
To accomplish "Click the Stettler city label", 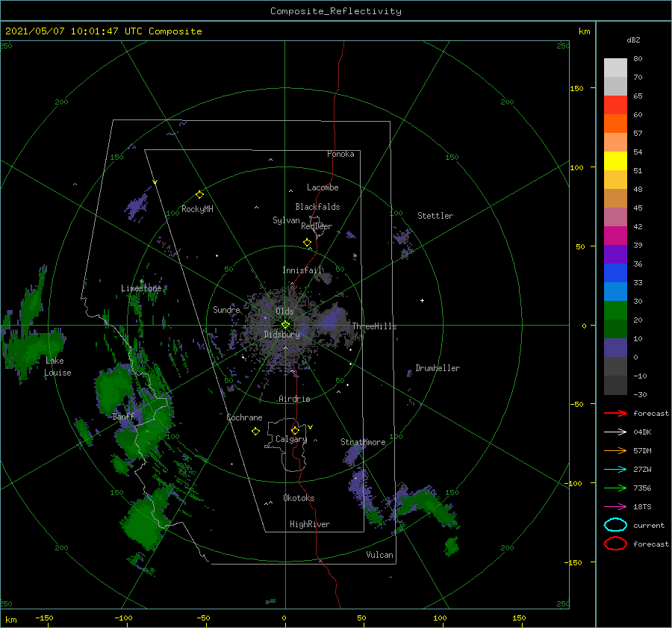I will pyautogui.click(x=435, y=216).
